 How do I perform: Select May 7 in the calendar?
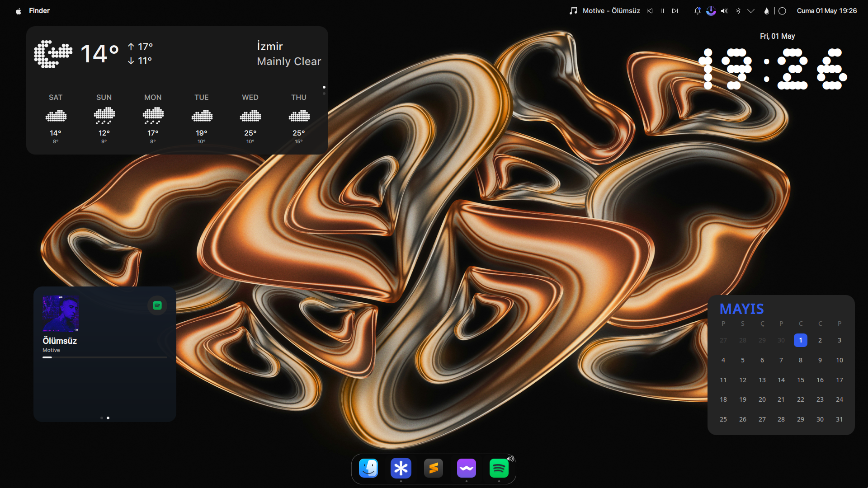pos(781,360)
